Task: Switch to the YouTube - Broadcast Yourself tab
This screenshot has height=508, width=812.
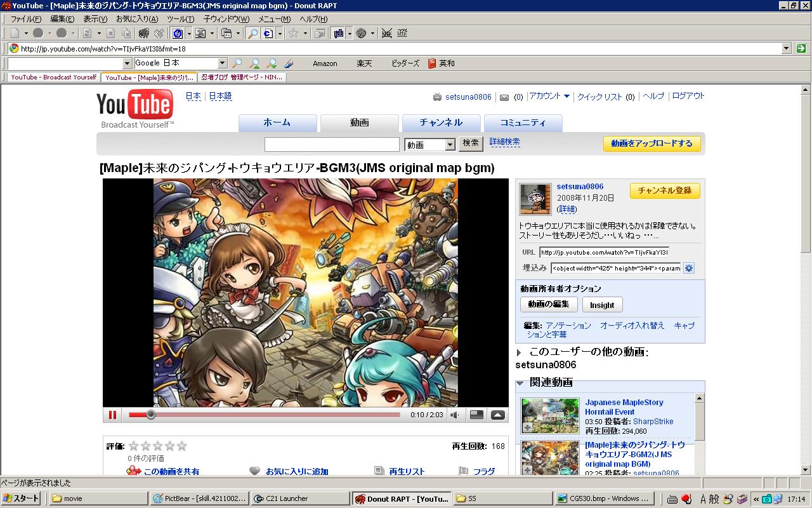Action: (x=53, y=77)
